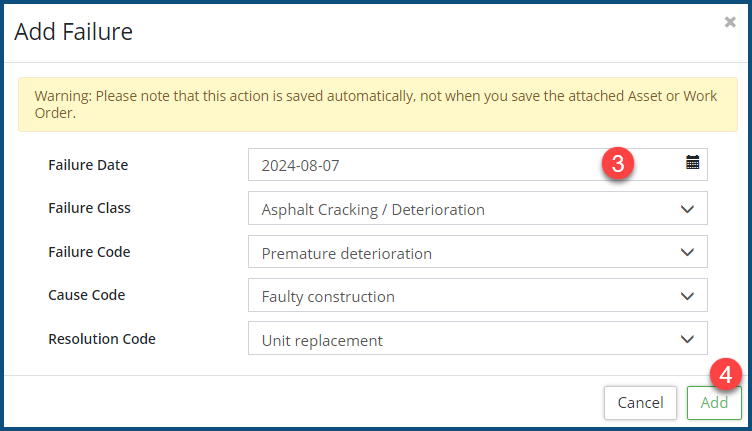Image resolution: width=752 pixels, height=431 pixels.
Task: Select the Cause Code label
Action: [86, 296]
